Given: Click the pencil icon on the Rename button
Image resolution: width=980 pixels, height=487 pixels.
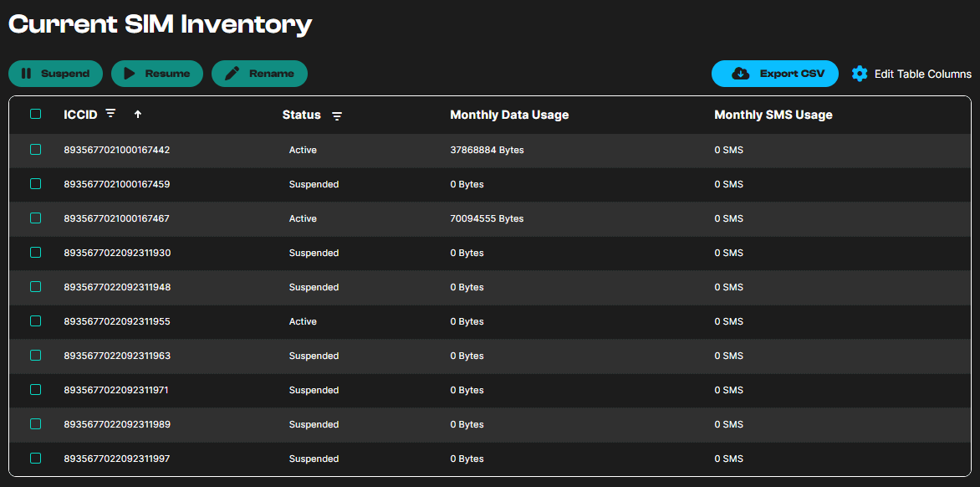Looking at the screenshot, I should [232, 74].
